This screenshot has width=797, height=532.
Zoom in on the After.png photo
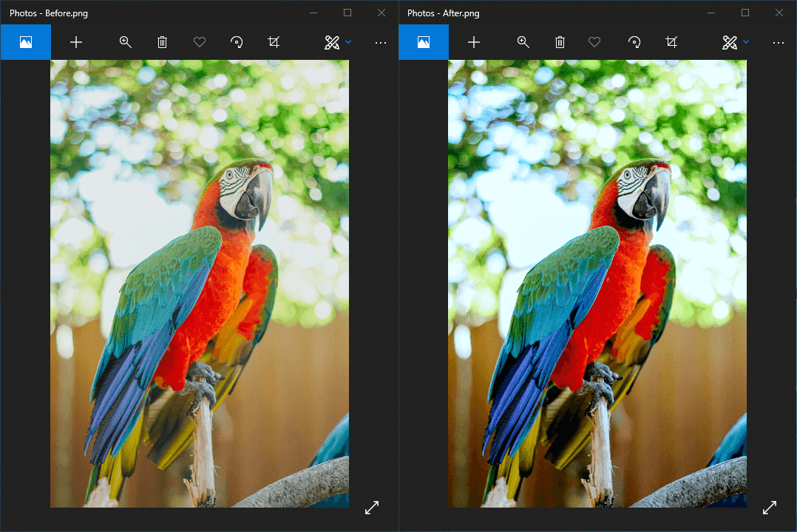[x=523, y=42]
